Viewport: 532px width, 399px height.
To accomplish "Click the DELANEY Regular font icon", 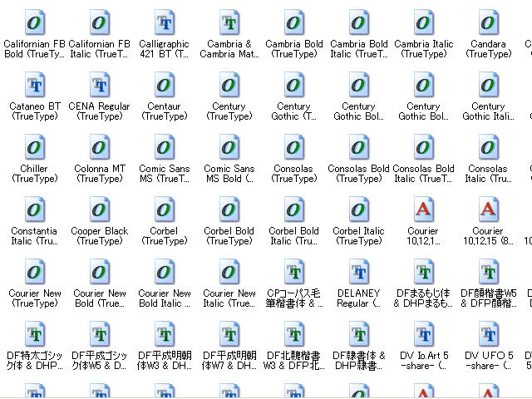I will point(358,272).
